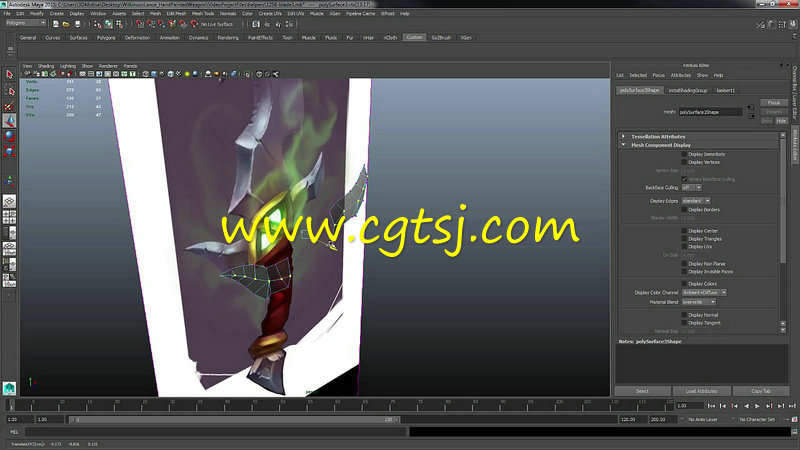Click the Select by hierarchy icon
Screen dimensions: 800x450
pyautogui.click(x=97, y=24)
